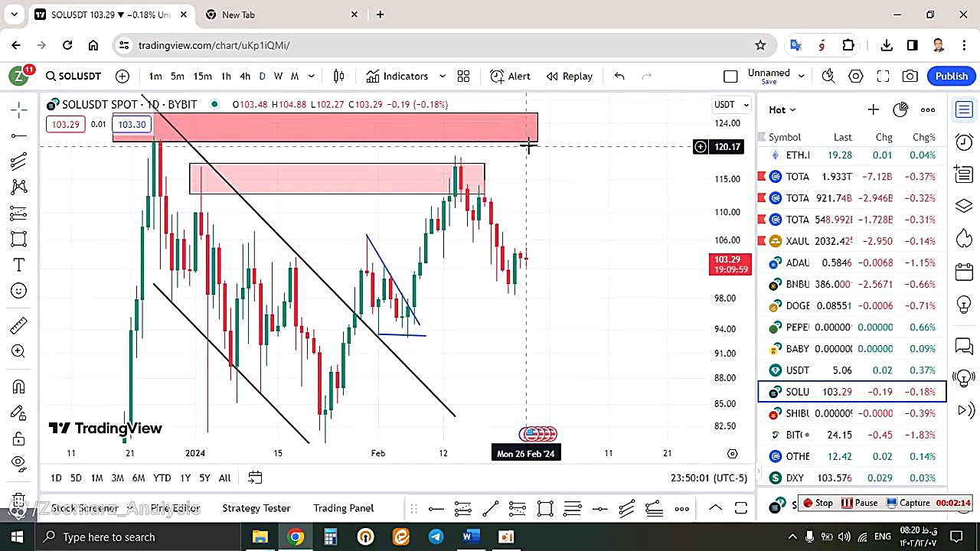Open the Indicators dialog
980x551 pixels.
tap(397, 76)
